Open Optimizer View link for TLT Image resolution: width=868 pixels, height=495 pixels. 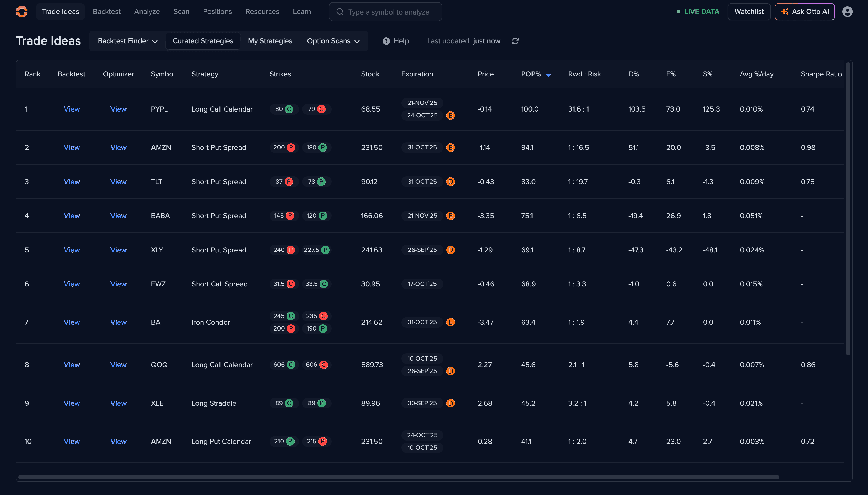pyautogui.click(x=118, y=182)
